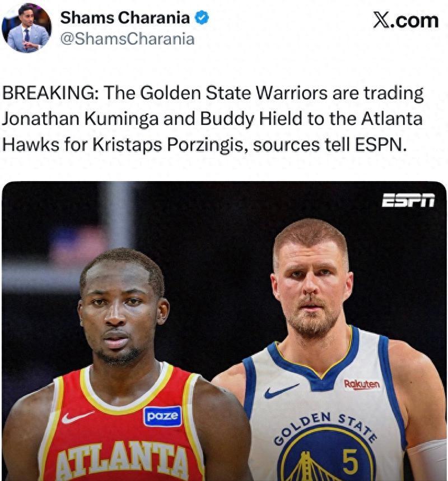Click the GOLDEN STATE lettering on jersey
This screenshot has width=448, height=481.
[x=325, y=428]
